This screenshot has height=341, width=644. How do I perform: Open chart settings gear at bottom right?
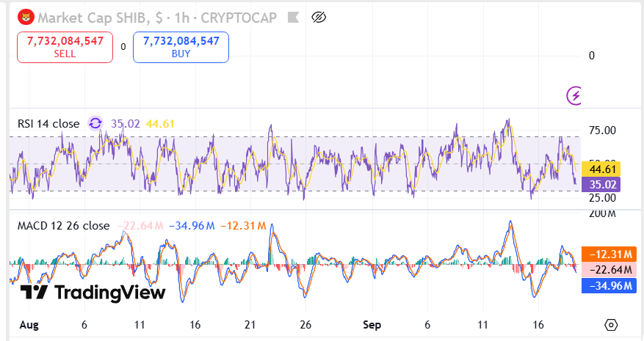(x=610, y=325)
